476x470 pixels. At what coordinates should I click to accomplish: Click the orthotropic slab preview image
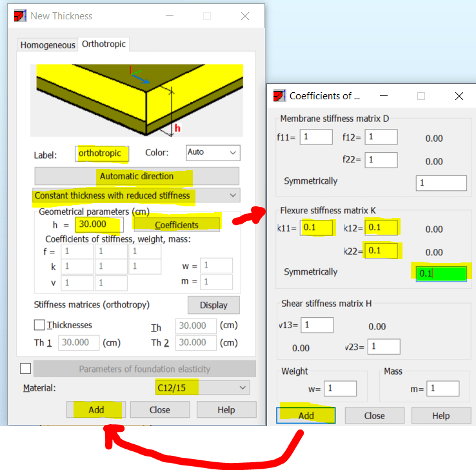137,100
